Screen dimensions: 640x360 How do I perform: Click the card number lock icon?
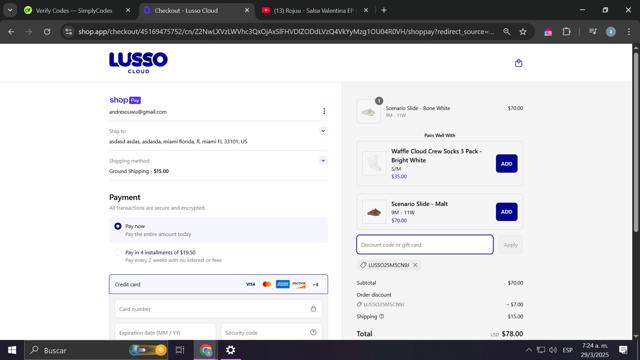click(313, 309)
